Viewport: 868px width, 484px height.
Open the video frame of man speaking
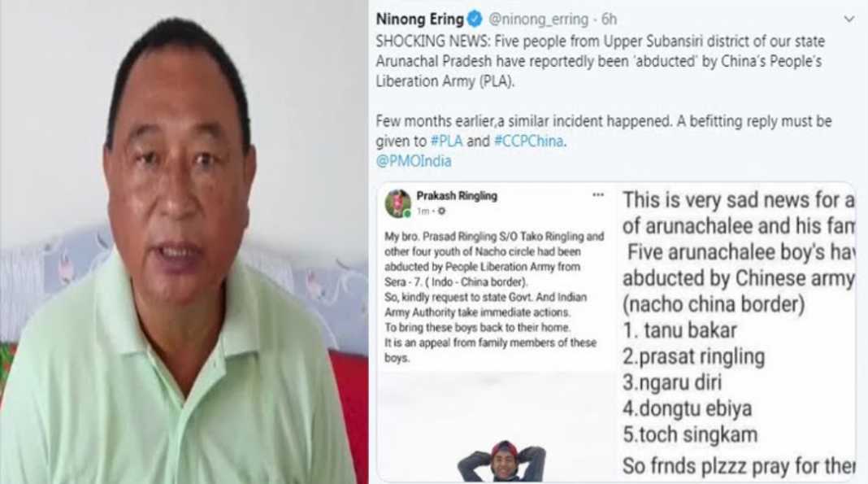tap(184, 242)
